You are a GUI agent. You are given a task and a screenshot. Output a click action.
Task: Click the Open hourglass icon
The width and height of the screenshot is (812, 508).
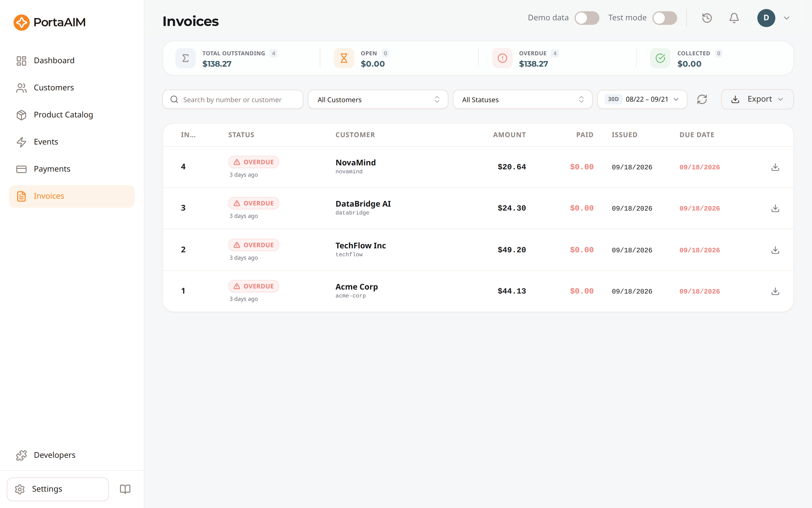pos(344,58)
